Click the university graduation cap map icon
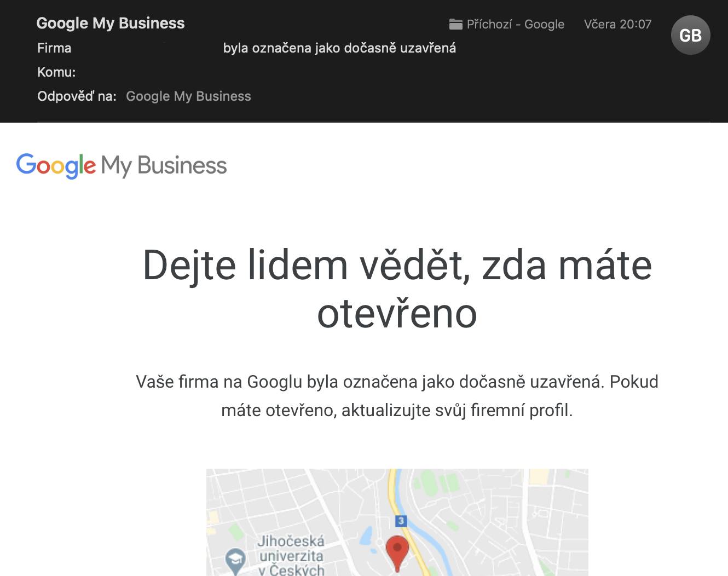This screenshot has height=576, width=728. [235, 560]
